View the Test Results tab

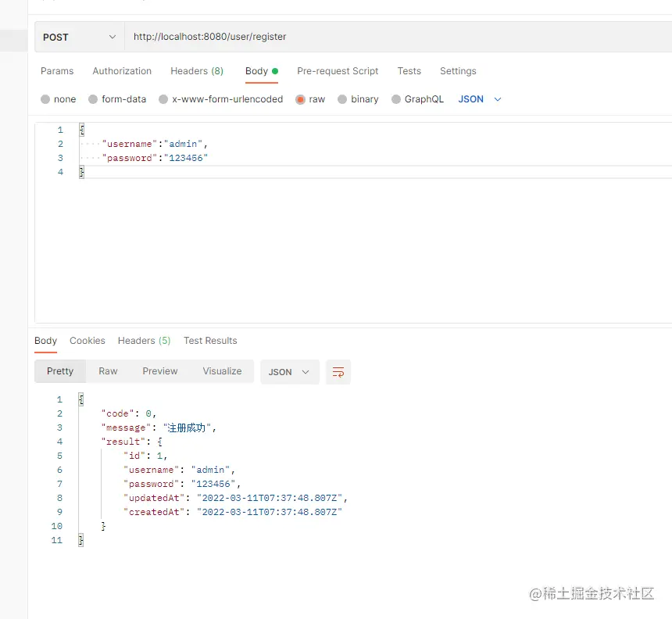(210, 340)
